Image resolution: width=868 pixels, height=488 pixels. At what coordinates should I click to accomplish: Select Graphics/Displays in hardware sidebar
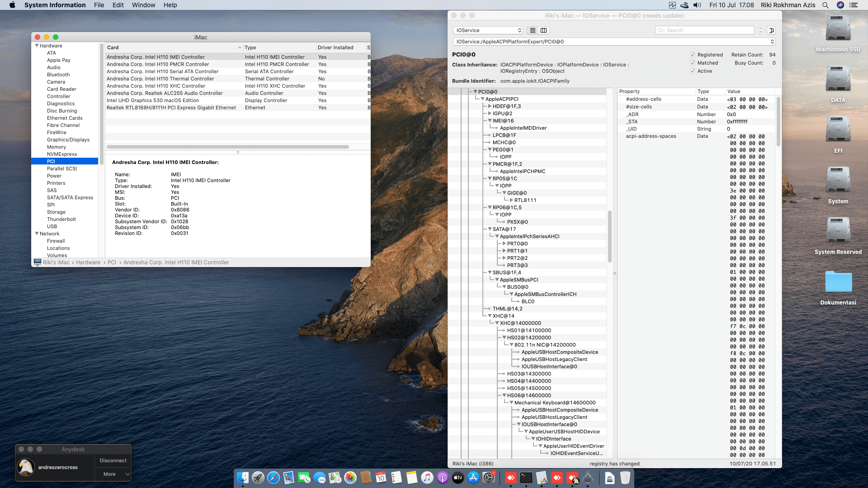click(x=68, y=140)
